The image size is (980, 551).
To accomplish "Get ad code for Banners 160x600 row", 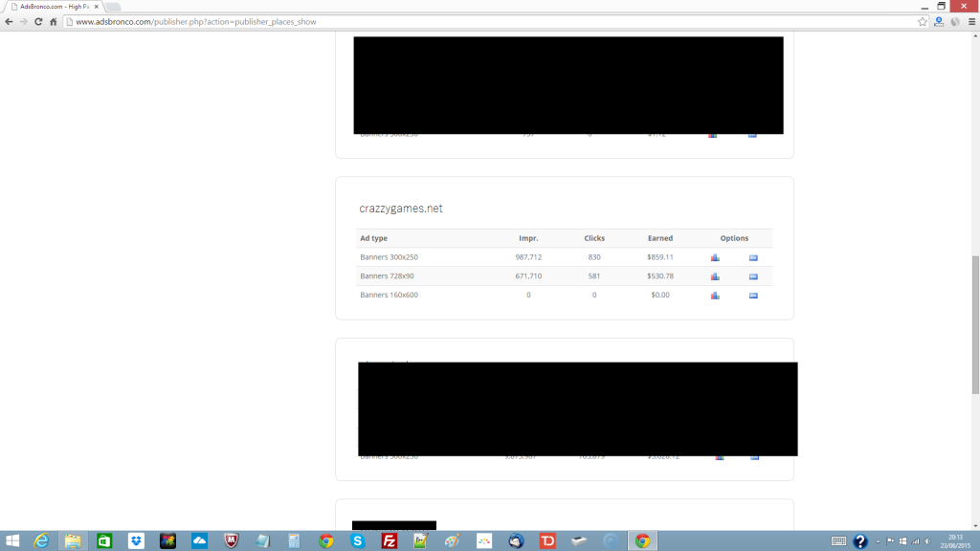I will click(x=753, y=295).
